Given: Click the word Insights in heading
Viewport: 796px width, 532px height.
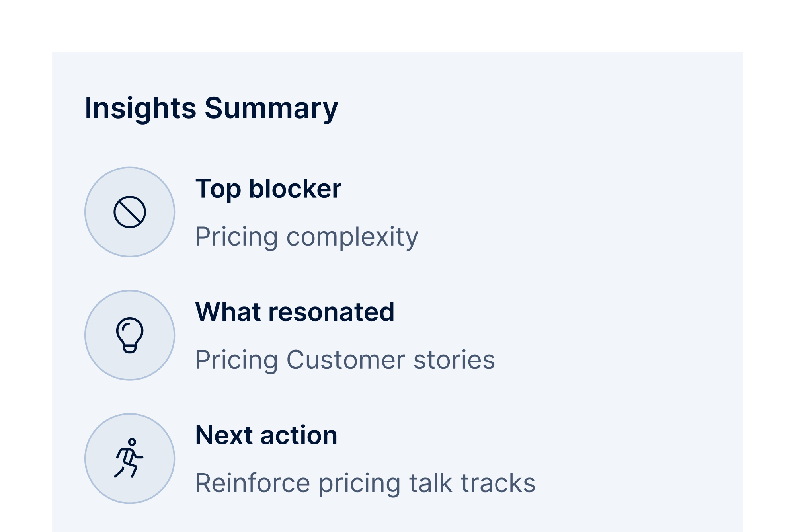Looking at the screenshot, I should (x=140, y=108).
